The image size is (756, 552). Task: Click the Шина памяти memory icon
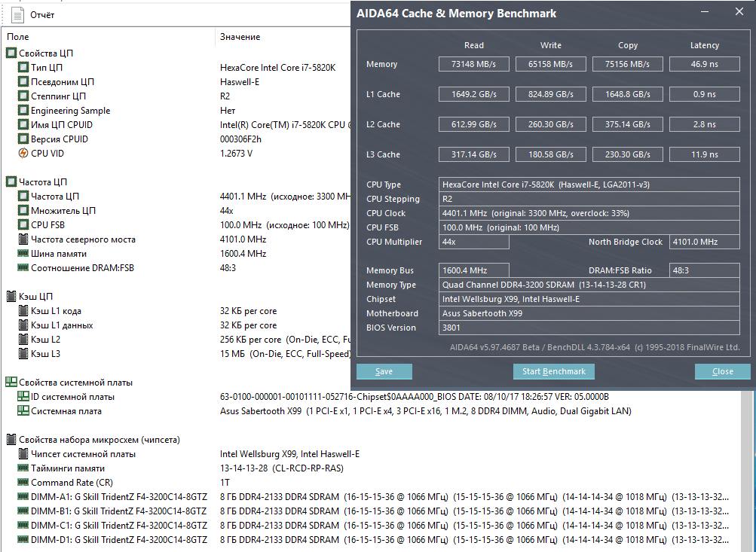tap(23, 253)
